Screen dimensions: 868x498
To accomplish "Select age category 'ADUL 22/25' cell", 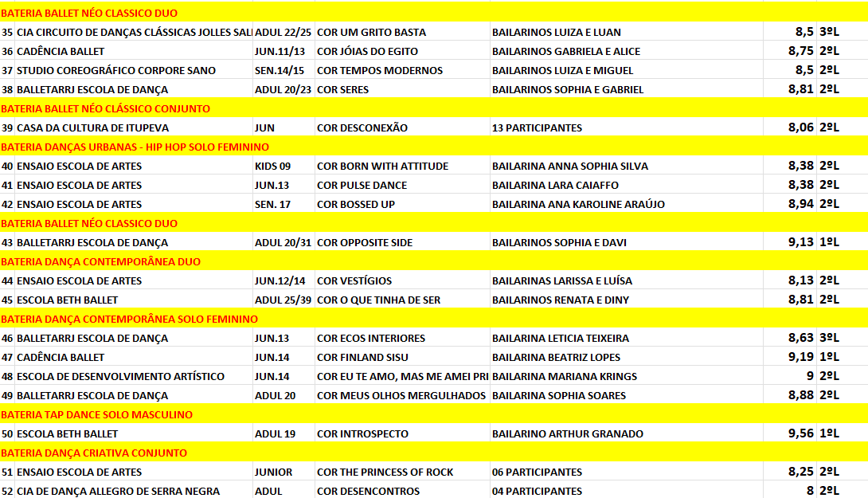I will pyautogui.click(x=283, y=32).
